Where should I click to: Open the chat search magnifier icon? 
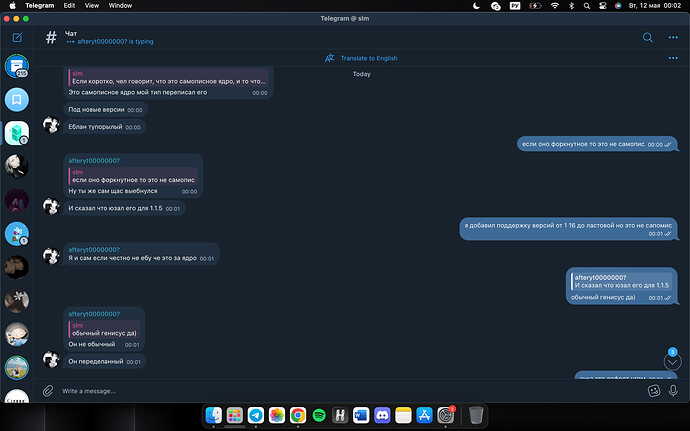pyautogui.click(x=647, y=37)
